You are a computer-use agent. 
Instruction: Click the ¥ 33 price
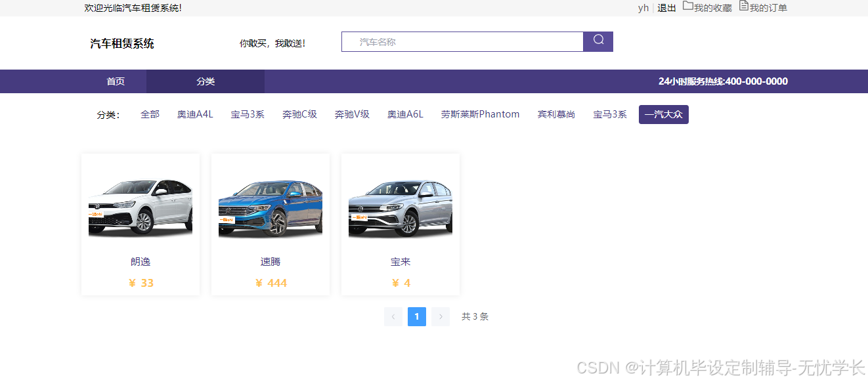coord(141,284)
